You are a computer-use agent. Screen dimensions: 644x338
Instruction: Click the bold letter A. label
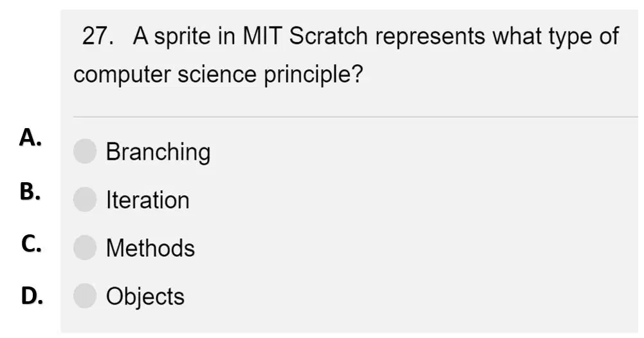30,137
